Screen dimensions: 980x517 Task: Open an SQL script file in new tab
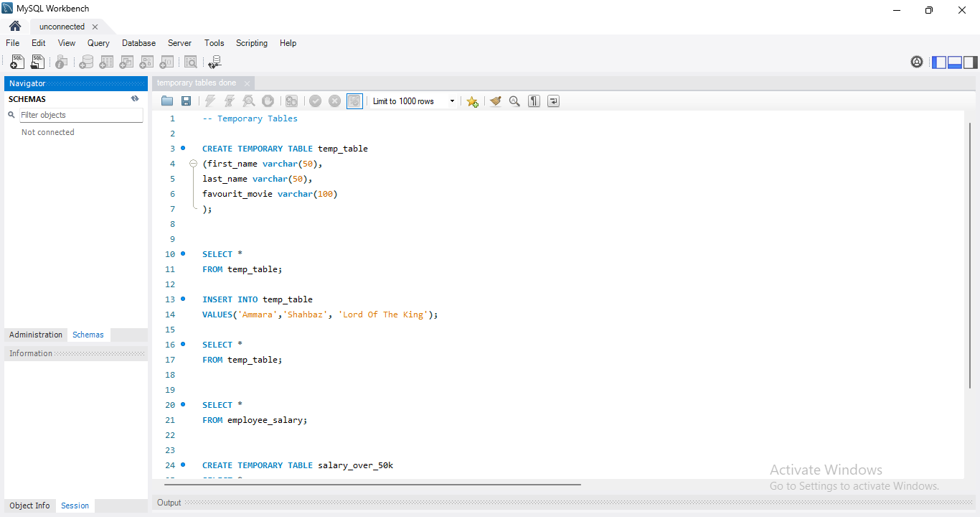pyautogui.click(x=37, y=62)
